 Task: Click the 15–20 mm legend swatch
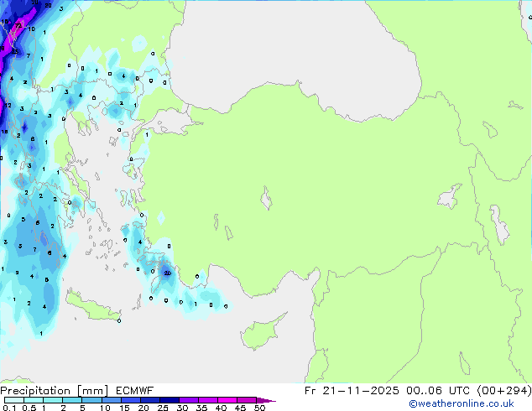tap(131, 400)
